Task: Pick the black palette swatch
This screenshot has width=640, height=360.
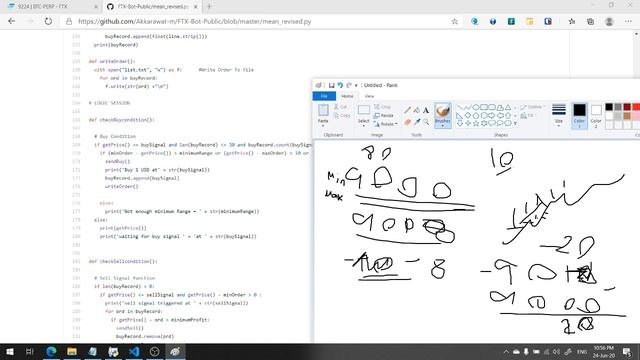Action: pyautogui.click(x=609, y=107)
